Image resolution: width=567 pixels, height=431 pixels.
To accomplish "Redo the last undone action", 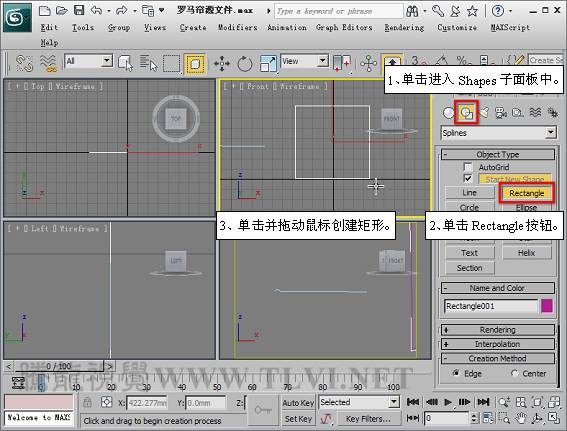I will tap(122, 10).
